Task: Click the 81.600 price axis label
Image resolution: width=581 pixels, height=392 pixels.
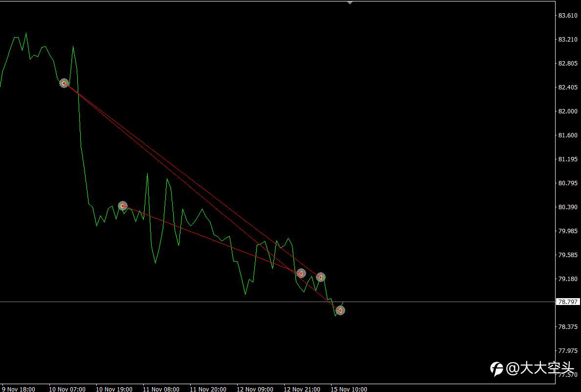Action: pyautogui.click(x=568, y=135)
